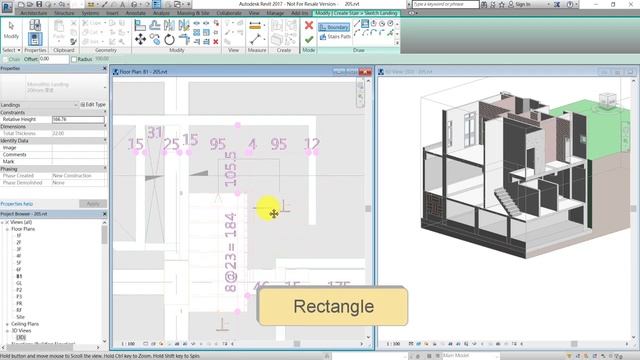This screenshot has width=640, height=360.
Task: Open Type Properties icon above Properties button
Action: click(35, 25)
